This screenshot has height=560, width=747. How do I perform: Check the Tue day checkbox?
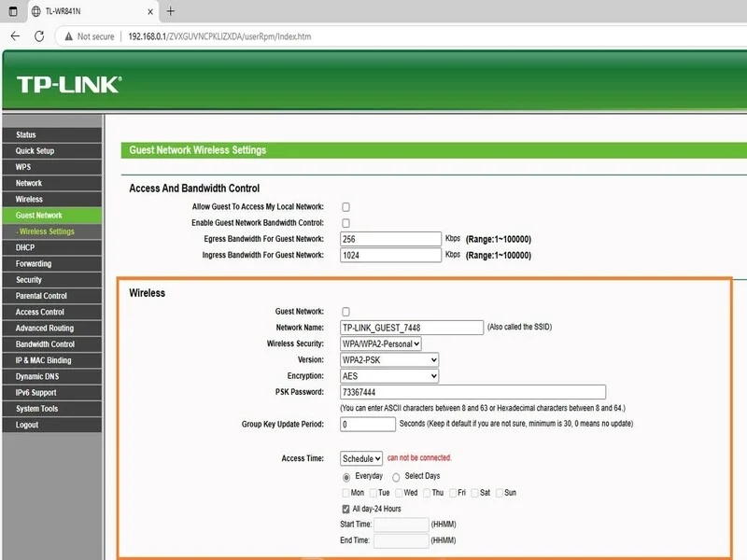[x=373, y=493]
